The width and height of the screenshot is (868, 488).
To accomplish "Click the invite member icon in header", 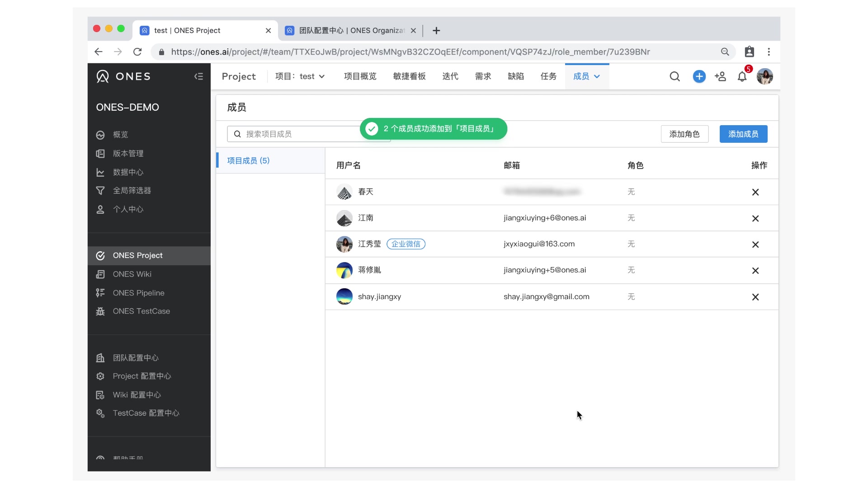I will [720, 76].
